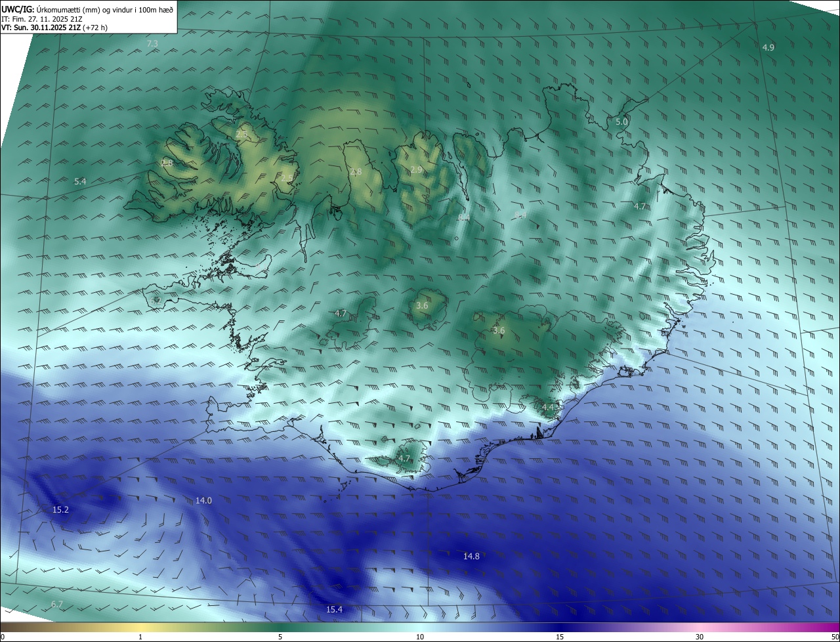Screen dimensions: 840x642
Task: Click the 1 tick label on the color scale
Action: [x=140, y=637]
